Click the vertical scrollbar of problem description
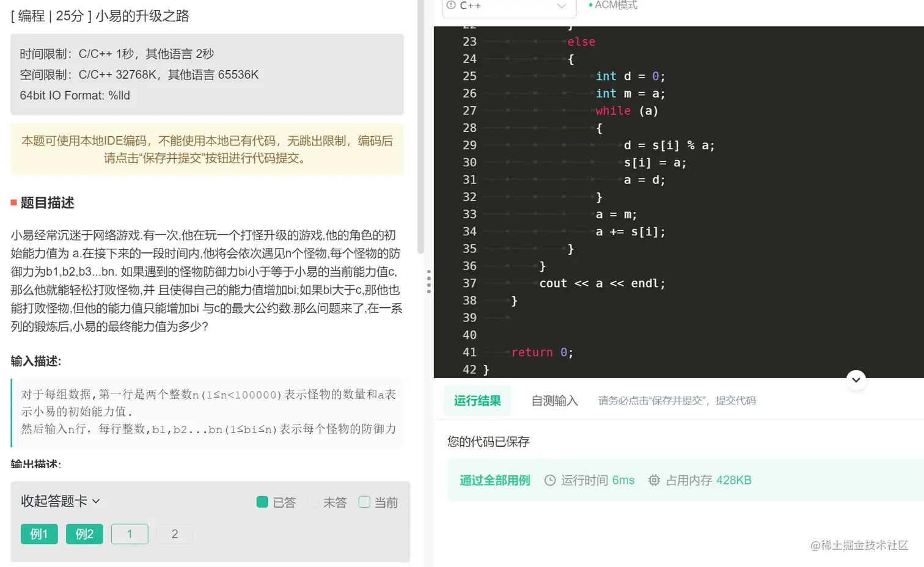This screenshot has width=924, height=567. 420,127
